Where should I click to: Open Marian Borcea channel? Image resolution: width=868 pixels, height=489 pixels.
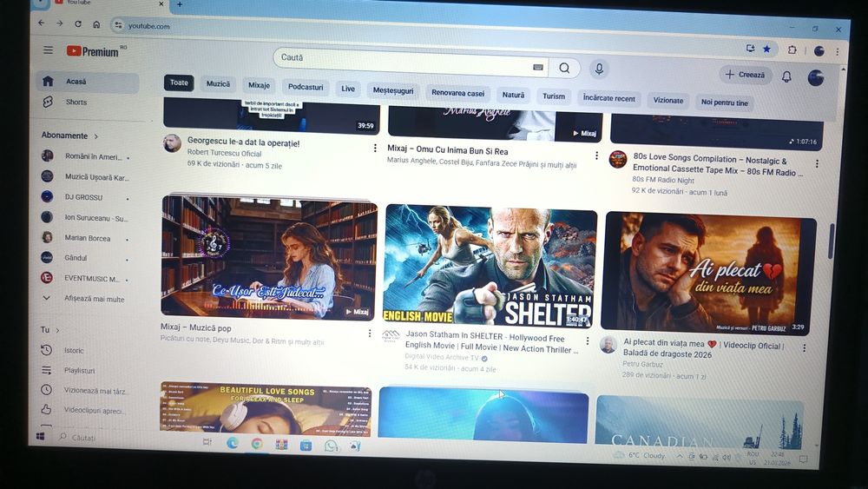pyautogui.click(x=86, y=238)
